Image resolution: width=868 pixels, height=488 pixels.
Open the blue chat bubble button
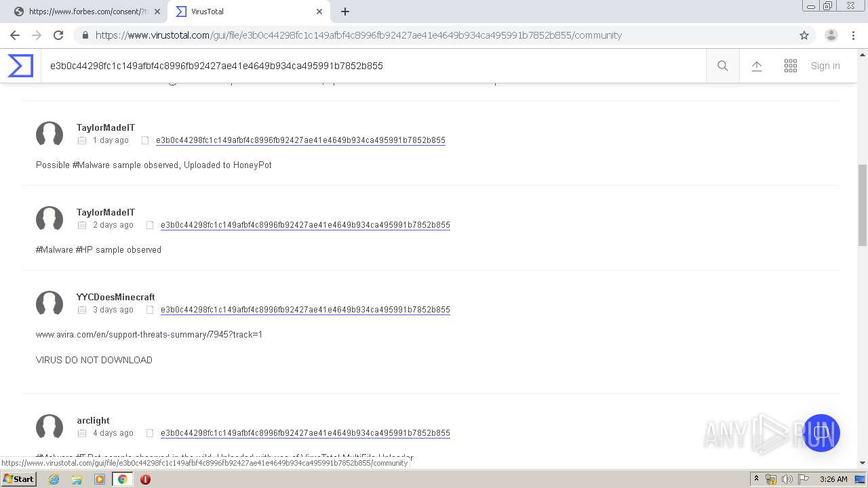click(821, 433)
